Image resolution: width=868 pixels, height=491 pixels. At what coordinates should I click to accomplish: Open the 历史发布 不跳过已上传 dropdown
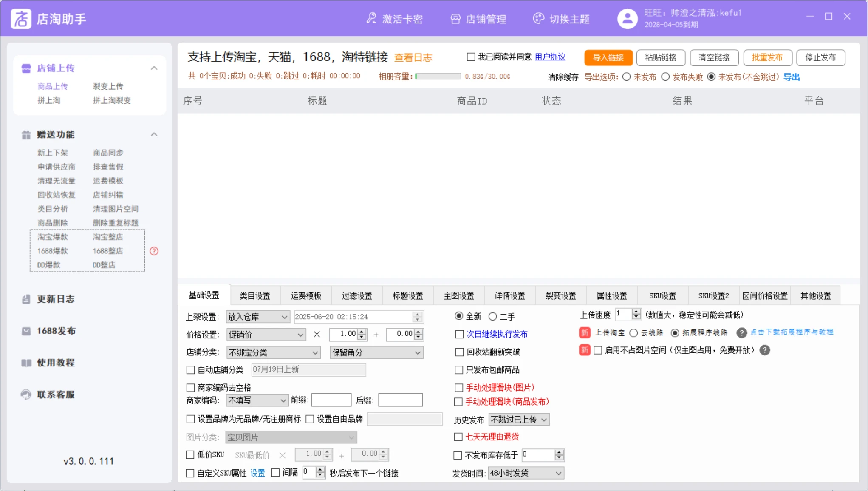click(519, 420)
